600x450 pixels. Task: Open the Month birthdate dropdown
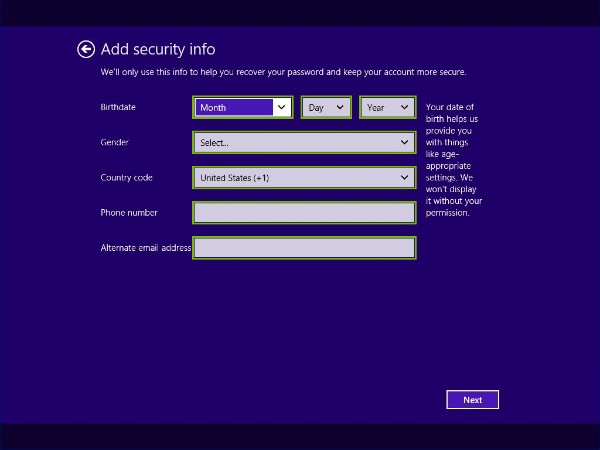pyautogui.click(x=243, y=108)
